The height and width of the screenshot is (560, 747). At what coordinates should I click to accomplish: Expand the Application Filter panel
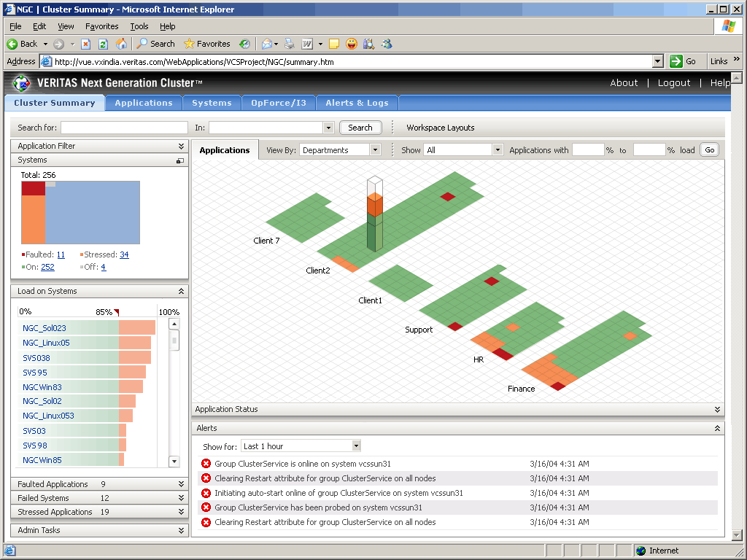pyautogui.click(x=181, y=146)
